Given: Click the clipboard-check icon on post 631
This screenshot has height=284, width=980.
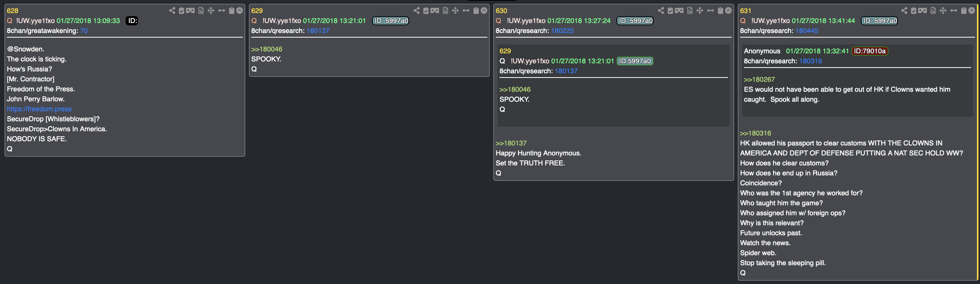Looking at the screenshot, I should 914,10.
